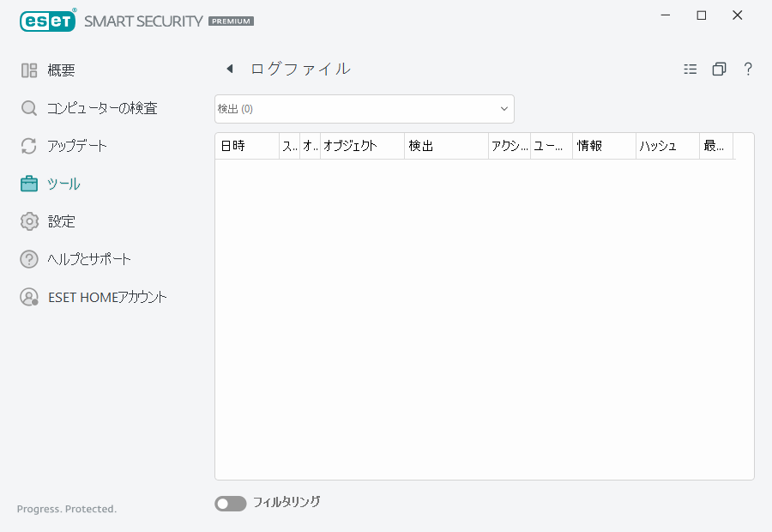Screen dimensions: 772x532
Task: Enable the フィルタリング toggle
Action: 230,503
